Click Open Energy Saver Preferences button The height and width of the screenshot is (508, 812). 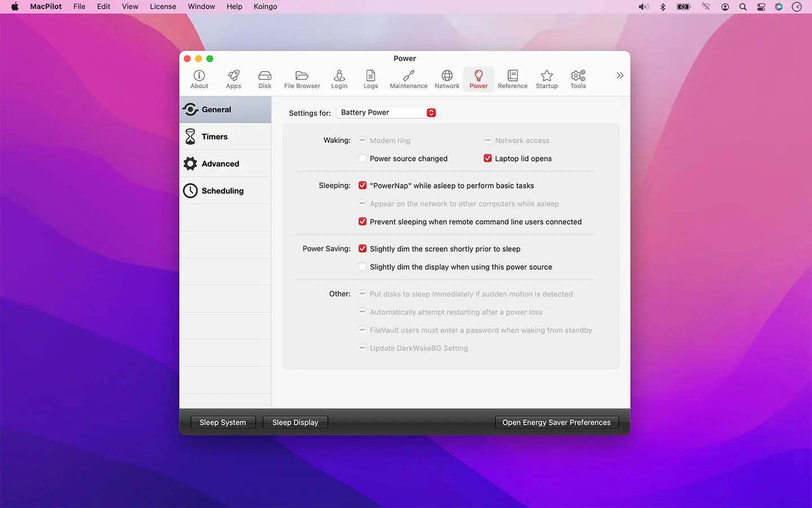557,422
